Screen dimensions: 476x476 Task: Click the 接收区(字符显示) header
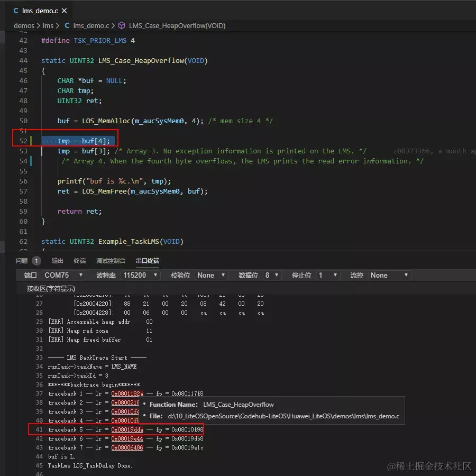click(51, 289)
